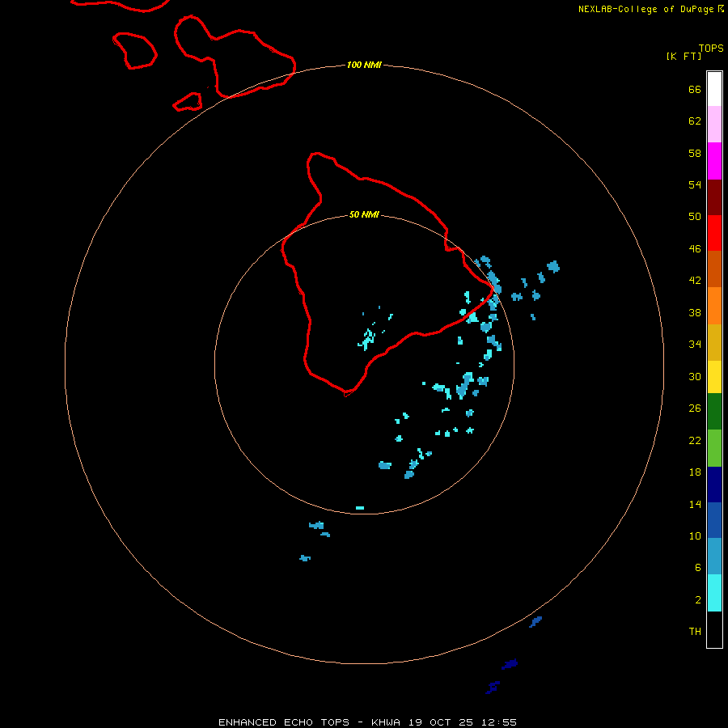Image resolution: width=728 pixels, height=728 pixels.
Task: Click the TOPS legend title
Action: 711,49
